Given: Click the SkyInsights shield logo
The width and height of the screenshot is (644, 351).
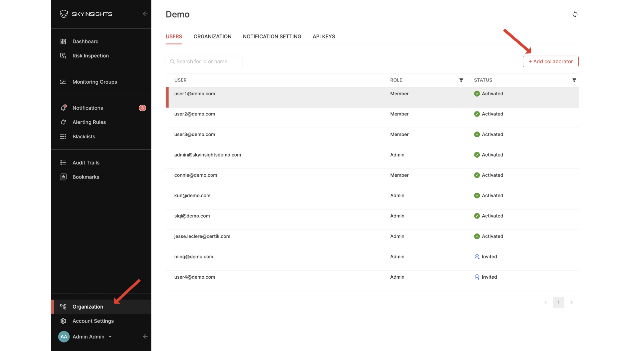Looking at the screenshot, I should (64, 14).
